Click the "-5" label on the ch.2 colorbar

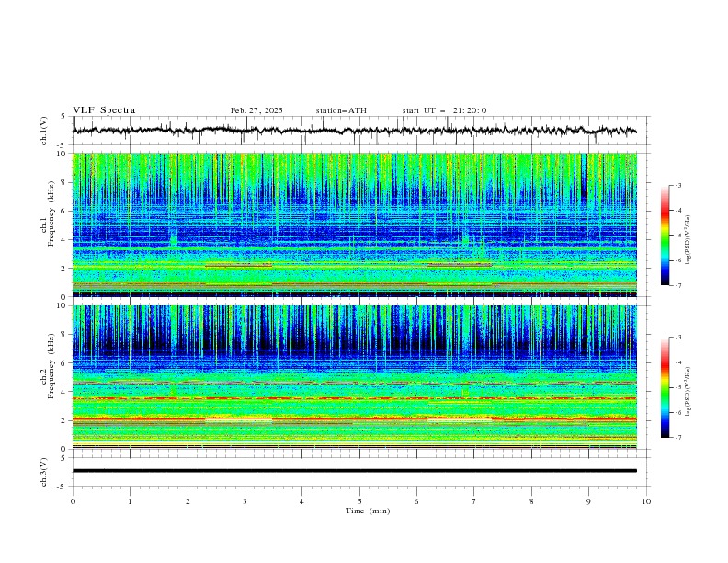(x=678, y=387)
